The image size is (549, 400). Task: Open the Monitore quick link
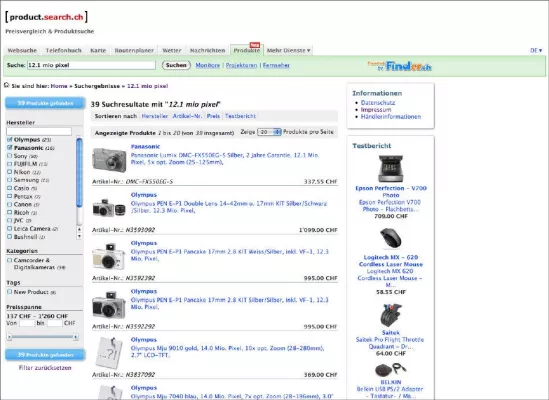coord(208,65)
